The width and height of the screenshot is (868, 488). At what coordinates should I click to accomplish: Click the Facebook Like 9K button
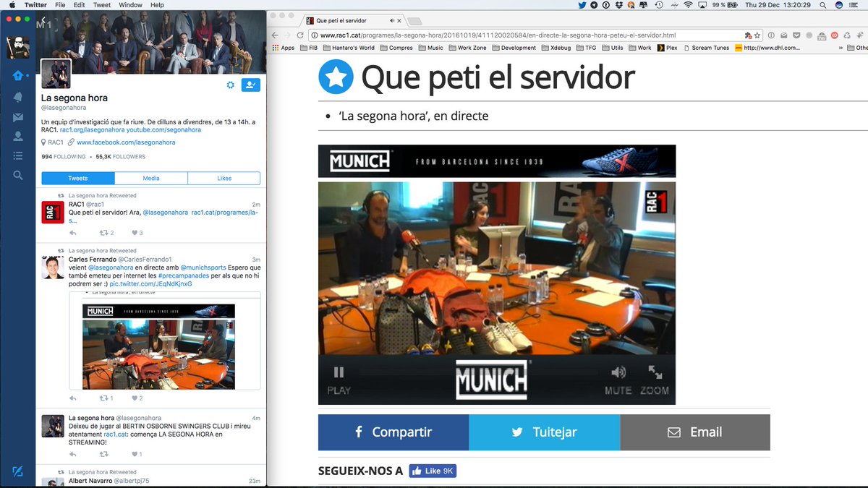pos(433,471)
